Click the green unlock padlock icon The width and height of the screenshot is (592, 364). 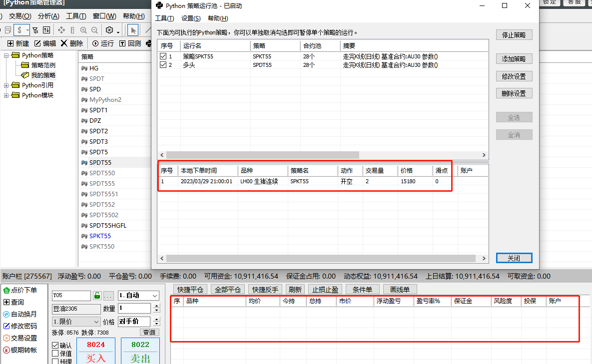97,296
